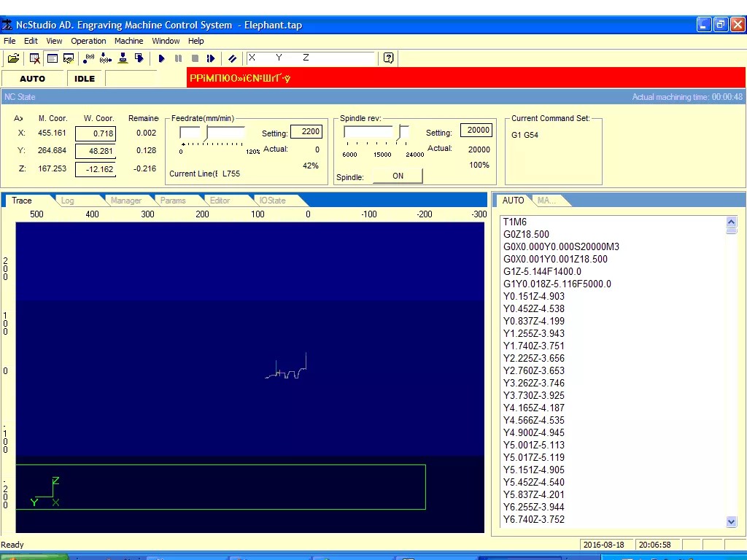Click the toolbar icon with down arrow and waves
Viewport: 747px width, 560px height.
pyautogui.click(x=106, y=58)
